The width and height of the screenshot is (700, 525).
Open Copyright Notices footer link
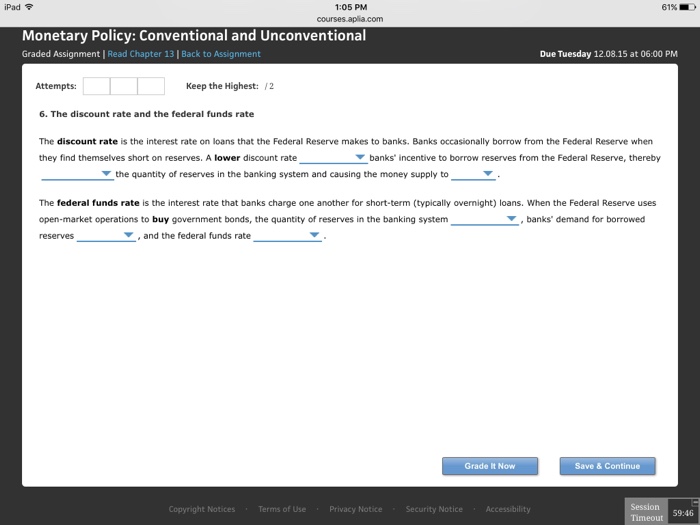(x=202, y=509)
